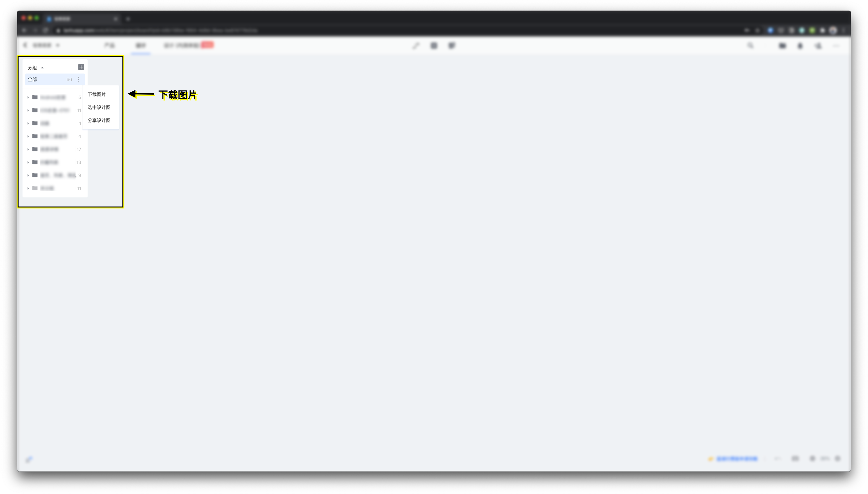Choose 分享设计图 from the popup menu
Screen dimensions: 868x494
[99, 120]
